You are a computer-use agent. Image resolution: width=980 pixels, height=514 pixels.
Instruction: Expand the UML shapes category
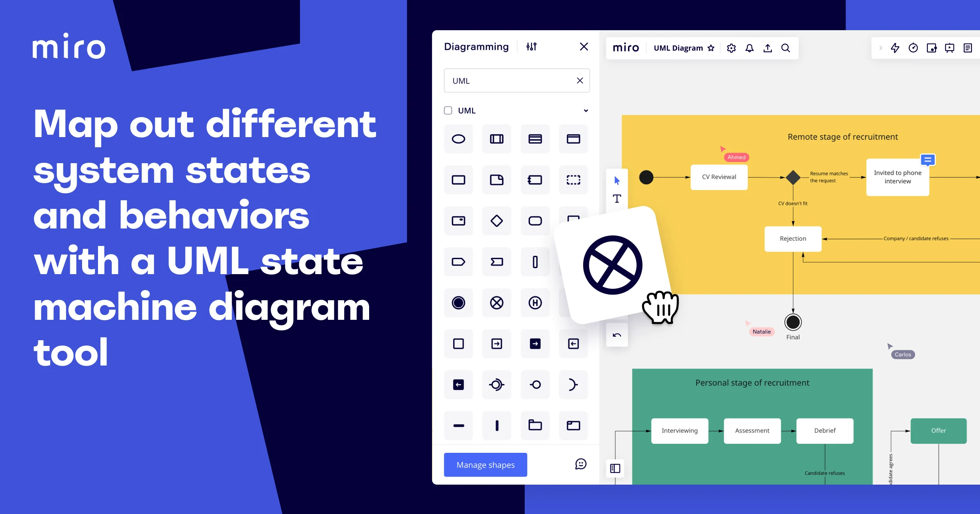(x=585, y=111)
